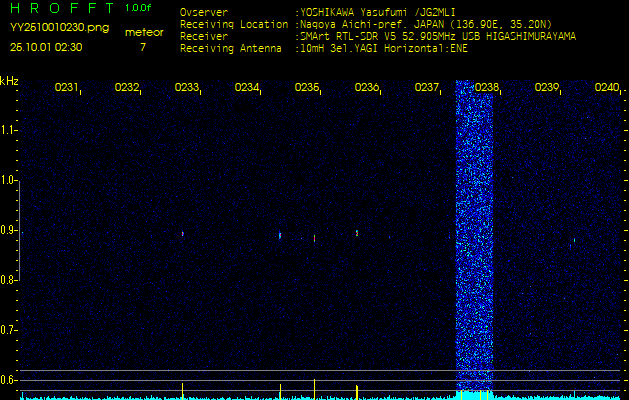Click the 0236 time label

click(x=367, y=88)
